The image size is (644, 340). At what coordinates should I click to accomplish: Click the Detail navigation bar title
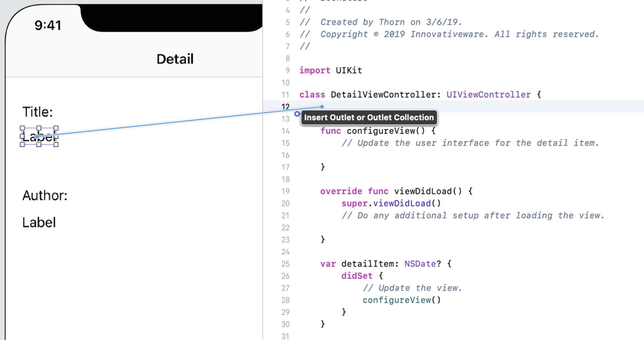tap(175, 59)
